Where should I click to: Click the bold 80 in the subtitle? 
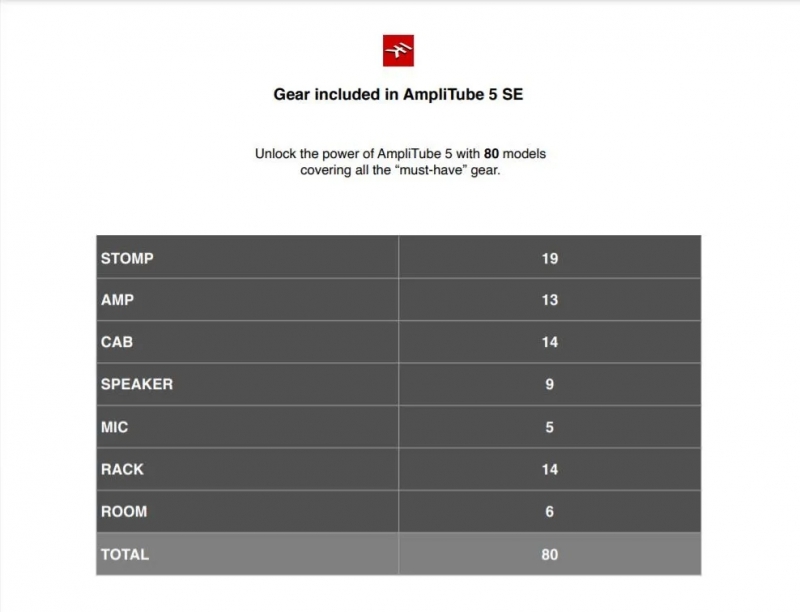pos(491,154)
